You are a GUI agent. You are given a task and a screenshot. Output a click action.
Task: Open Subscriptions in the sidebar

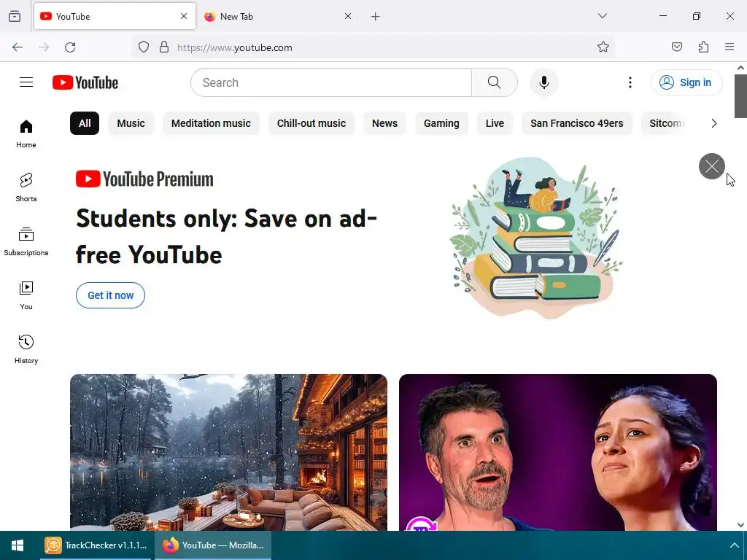(26, 242)
